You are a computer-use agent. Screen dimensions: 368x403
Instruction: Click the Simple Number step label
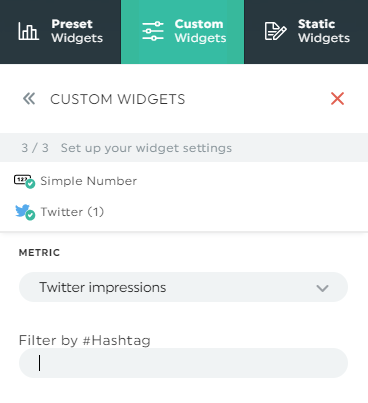coord(88,181)
